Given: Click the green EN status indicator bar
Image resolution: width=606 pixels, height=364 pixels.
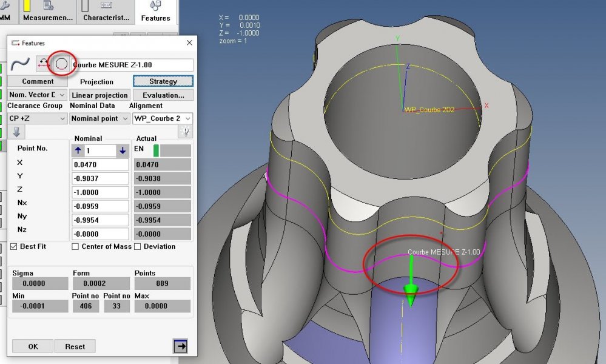Looking at the screenshot, I should [x=157, y=150].
